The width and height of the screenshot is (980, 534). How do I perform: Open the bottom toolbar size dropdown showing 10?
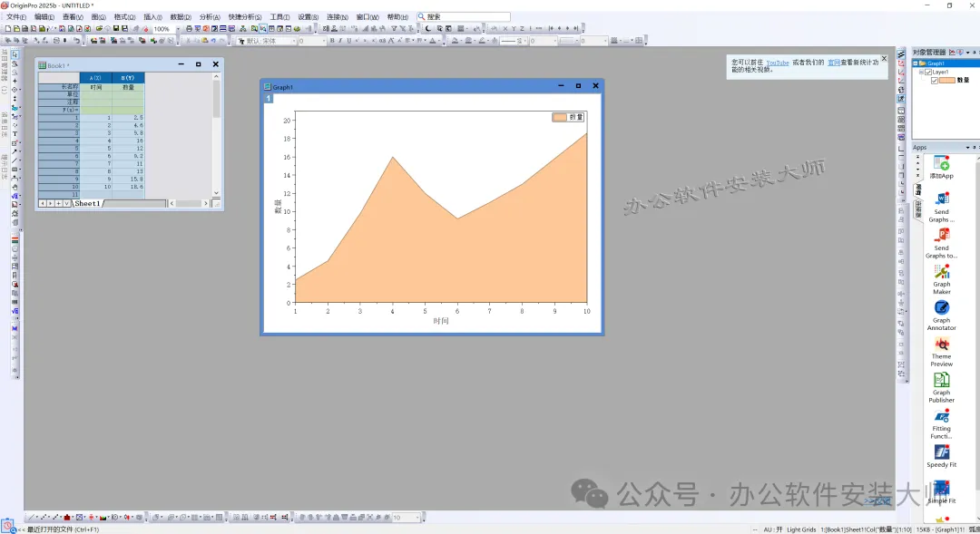click(416, 517)
